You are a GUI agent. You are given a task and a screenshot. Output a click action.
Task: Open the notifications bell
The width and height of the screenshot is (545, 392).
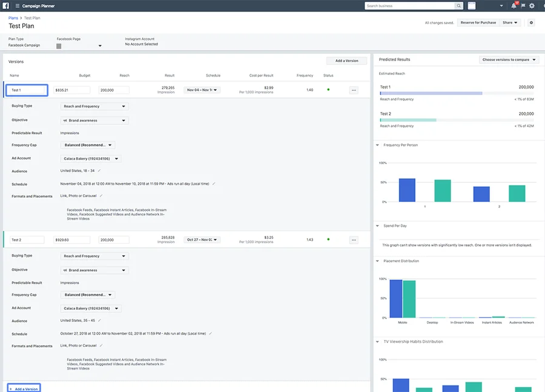[514, 5]
